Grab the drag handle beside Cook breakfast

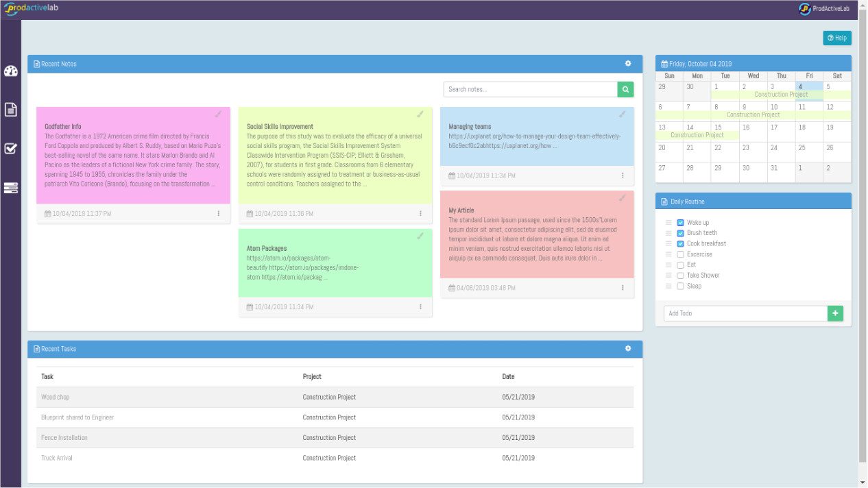coord(668,244)
